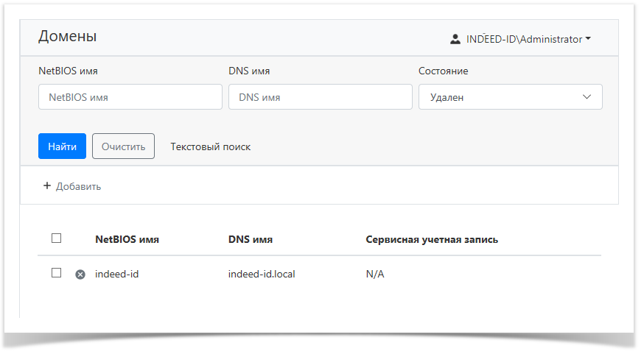Click the Сервисная учетная запись column header
The image size is (644, 354).
coord(432,240)
